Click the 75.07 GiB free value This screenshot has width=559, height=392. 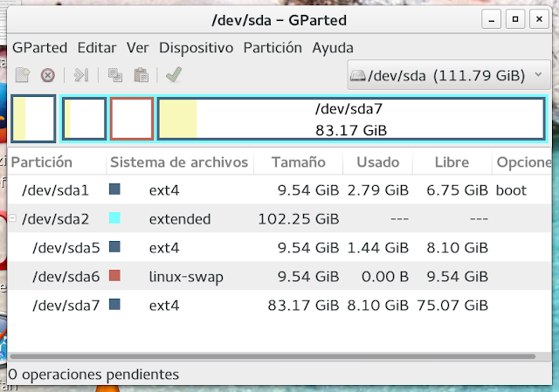point(452,306)
